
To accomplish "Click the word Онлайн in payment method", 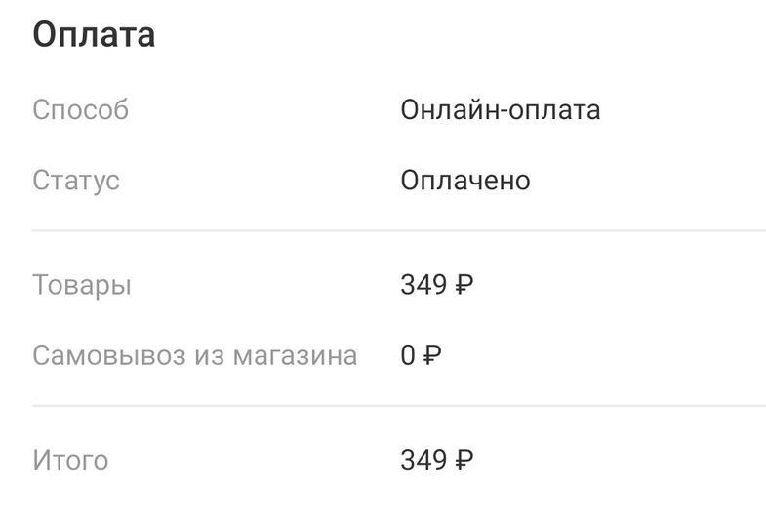I will tap(447, 109).
